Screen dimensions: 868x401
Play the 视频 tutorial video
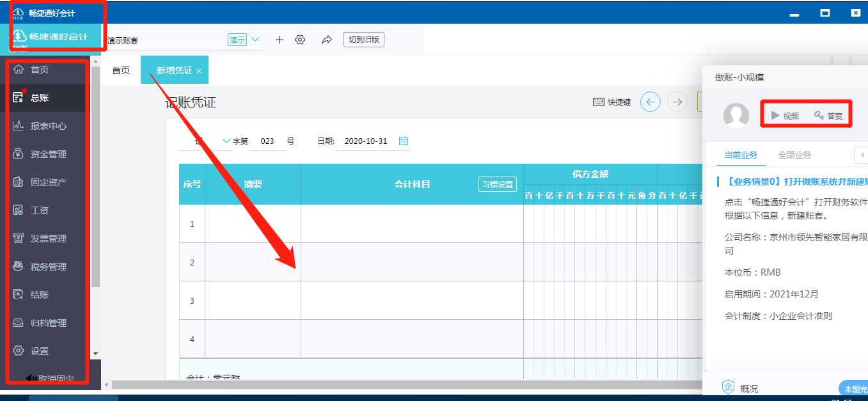785,116
